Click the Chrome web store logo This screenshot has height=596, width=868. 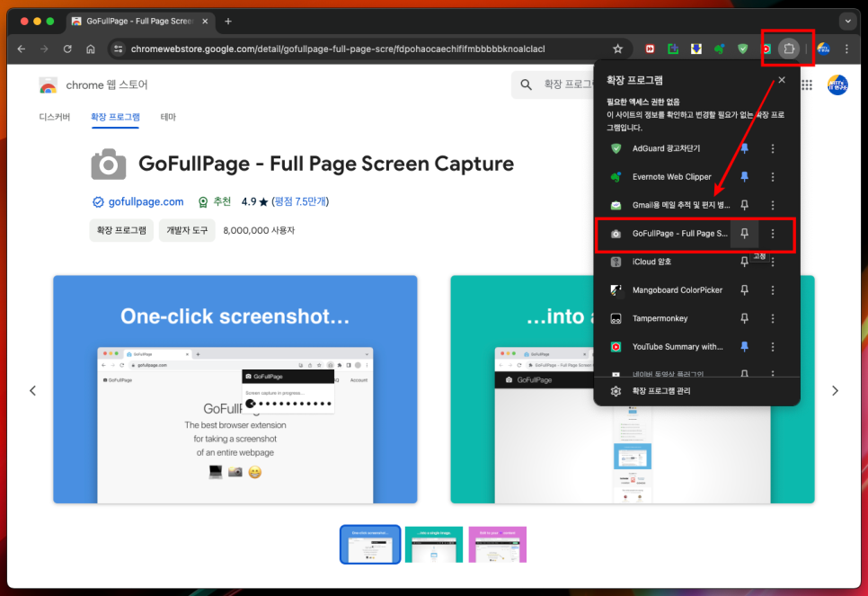(49, 85)
